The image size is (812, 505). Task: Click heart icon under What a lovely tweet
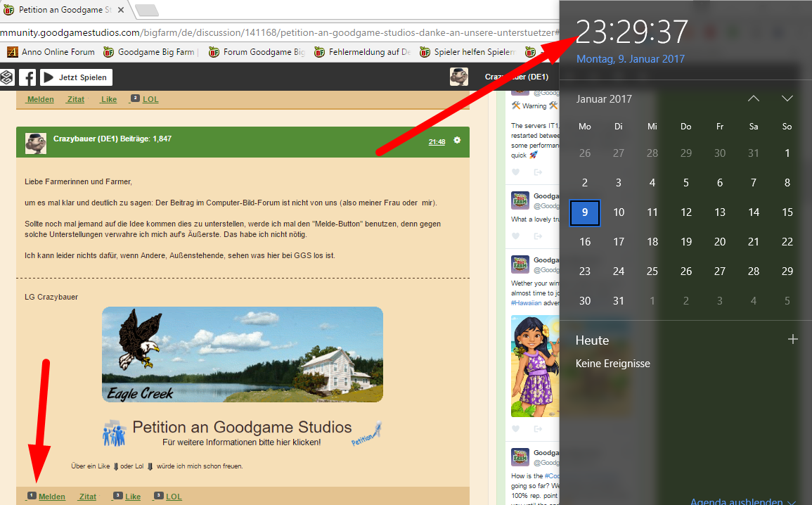pos(515,236)
